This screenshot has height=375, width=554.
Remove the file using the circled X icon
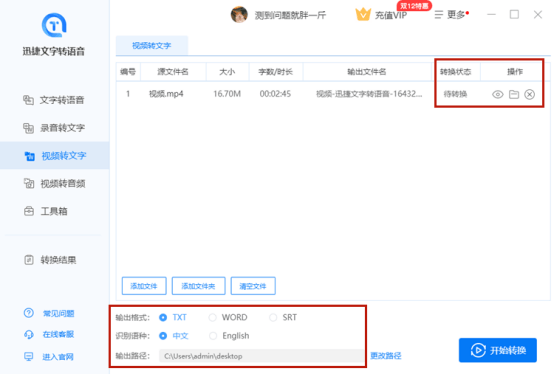tap(529, 94)
